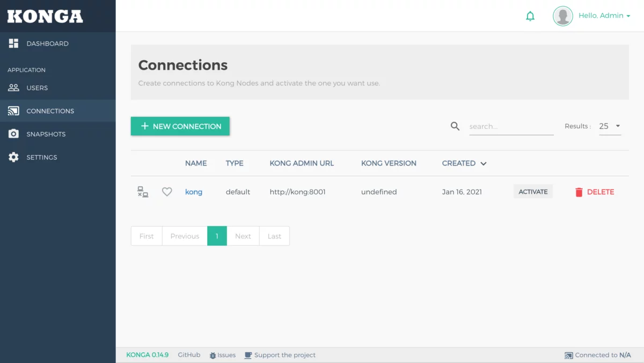The height and width of the screenshot is (363, 644).
Task: Click the Jan 16, 2021 date cell
Action: (x=462, y=192)
